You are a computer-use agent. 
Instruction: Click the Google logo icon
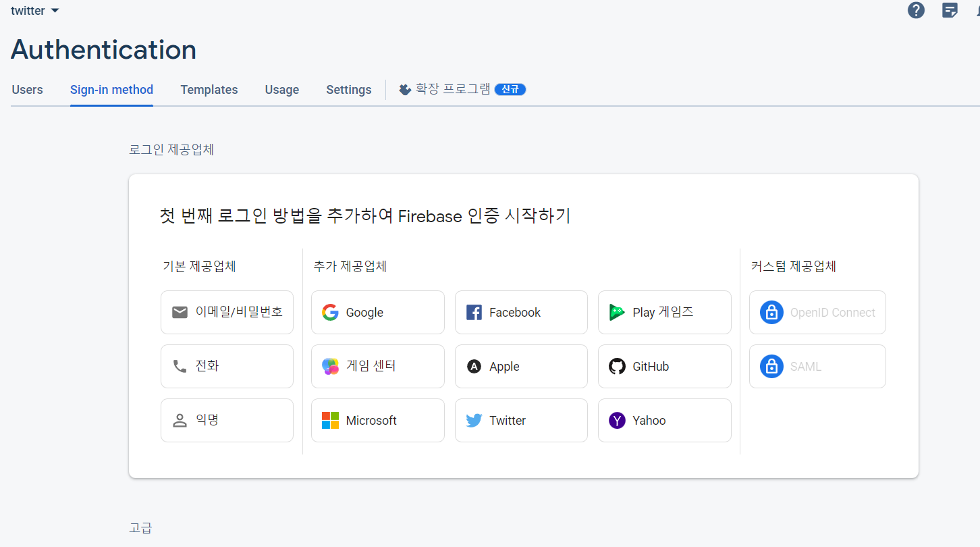click(x=330, y=312)
